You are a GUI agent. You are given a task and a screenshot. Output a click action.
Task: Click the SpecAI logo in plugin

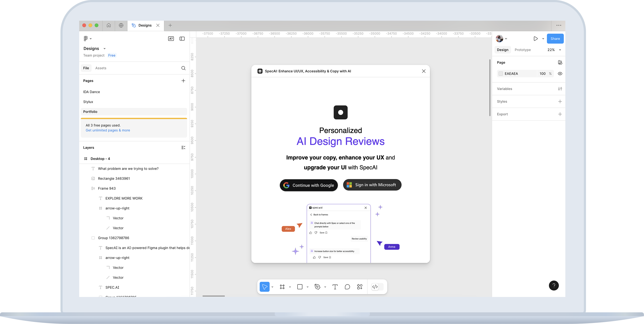(341, 112)
